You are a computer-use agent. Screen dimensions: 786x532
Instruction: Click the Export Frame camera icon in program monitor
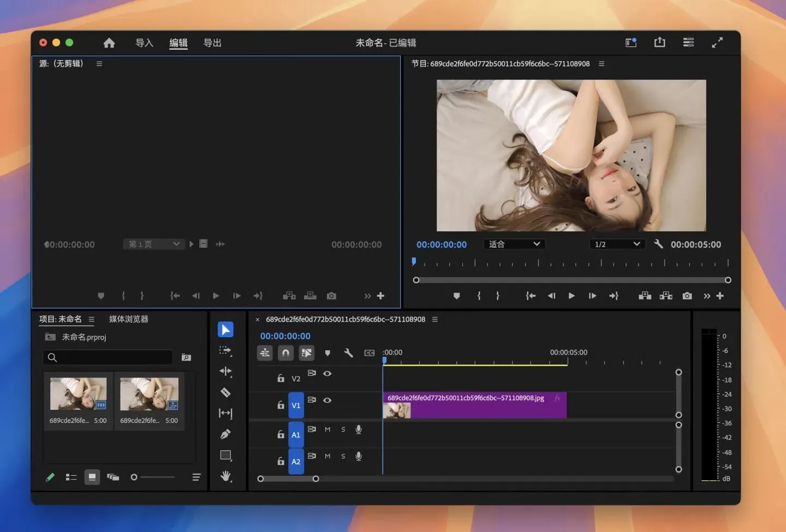(x=687, y=296)
